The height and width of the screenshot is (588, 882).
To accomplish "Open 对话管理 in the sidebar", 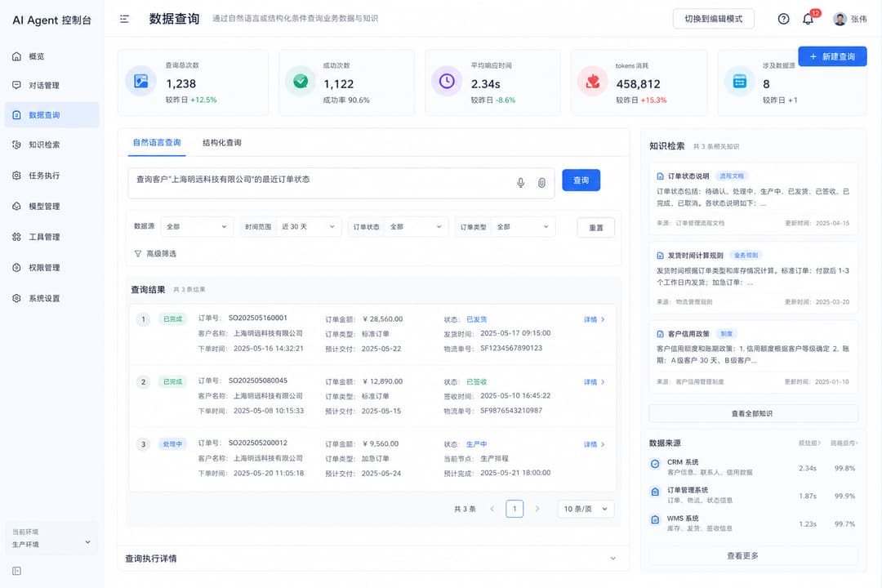I will (51, 86).
